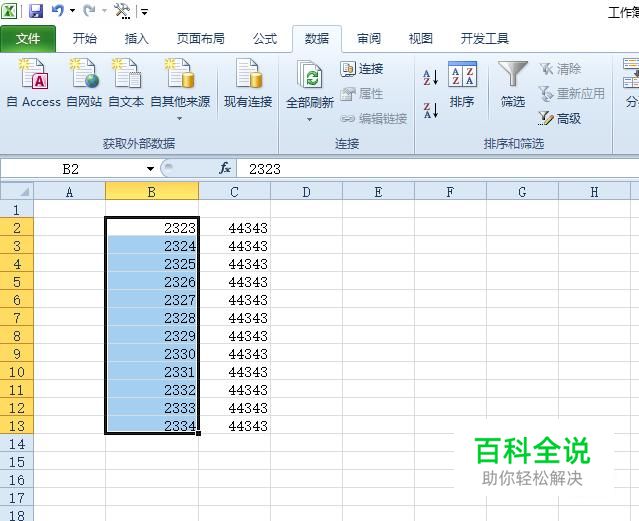Select column E header
The image size is (639, 521).
click(x=378, y=192)
